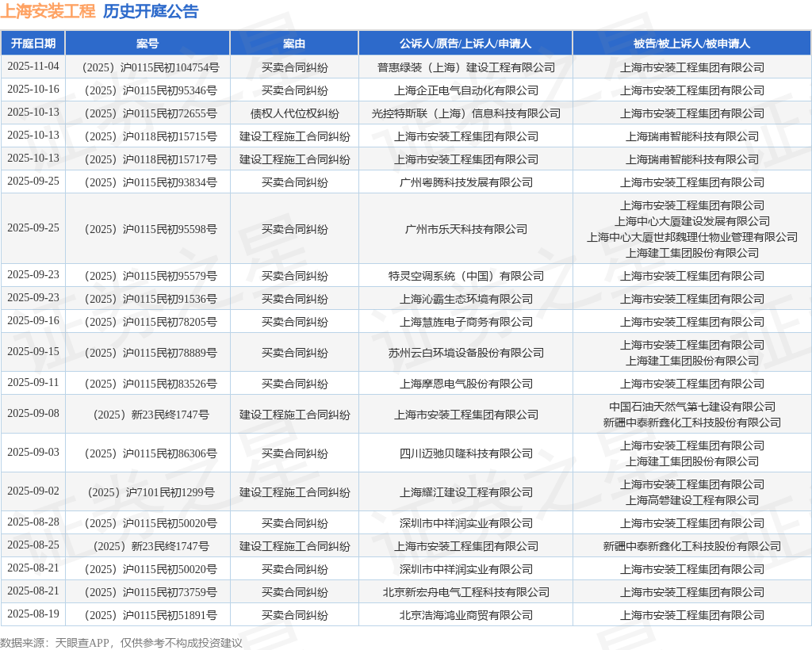Click the 上海安装工程 title text
The width and height of the screenshot is (812, 650).
tap(48, 11)
